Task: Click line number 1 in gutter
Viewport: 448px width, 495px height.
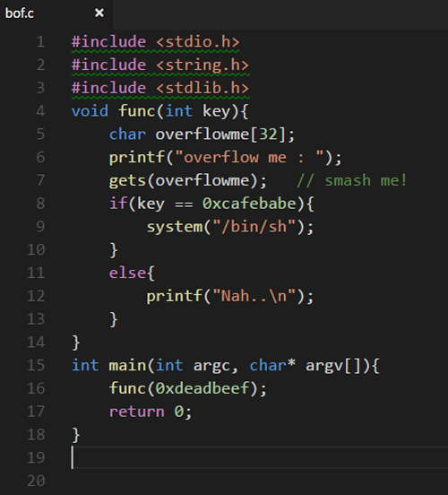Action: [40, 41]
